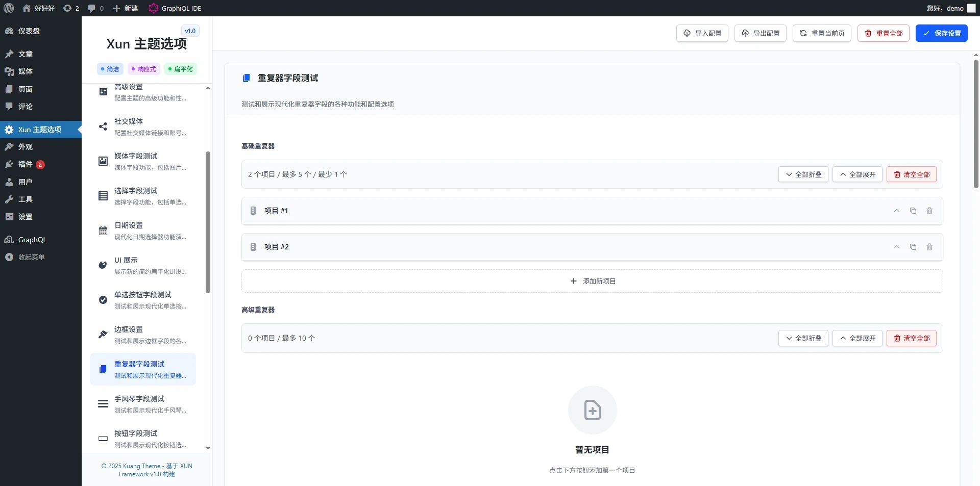The image size is (980, 486).
Task: Collapse the admin menu via 收起菜单
Action: (x=41, y=257)
